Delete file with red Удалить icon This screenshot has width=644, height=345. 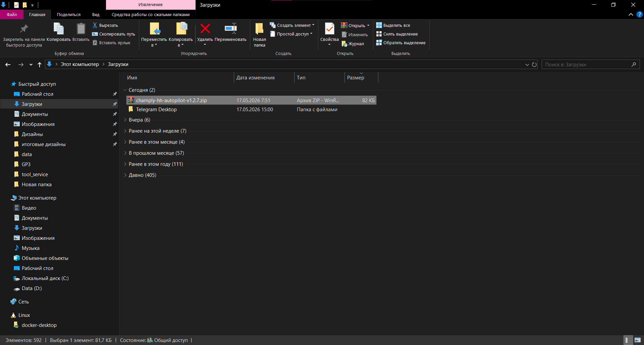point(205,29)
